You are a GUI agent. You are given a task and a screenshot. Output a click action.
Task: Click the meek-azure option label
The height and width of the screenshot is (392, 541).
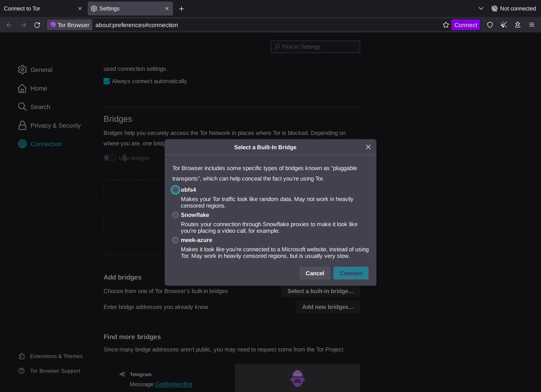coord(196,240)
